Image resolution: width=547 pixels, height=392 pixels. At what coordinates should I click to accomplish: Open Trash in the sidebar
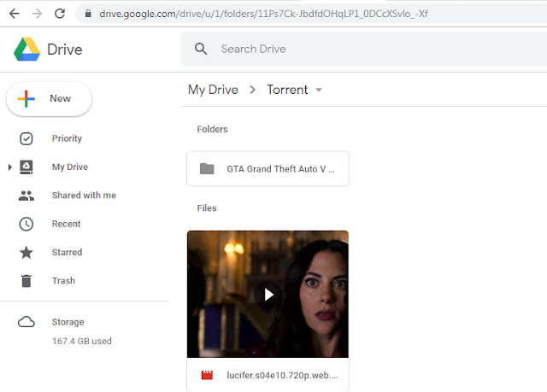[63, 280]
